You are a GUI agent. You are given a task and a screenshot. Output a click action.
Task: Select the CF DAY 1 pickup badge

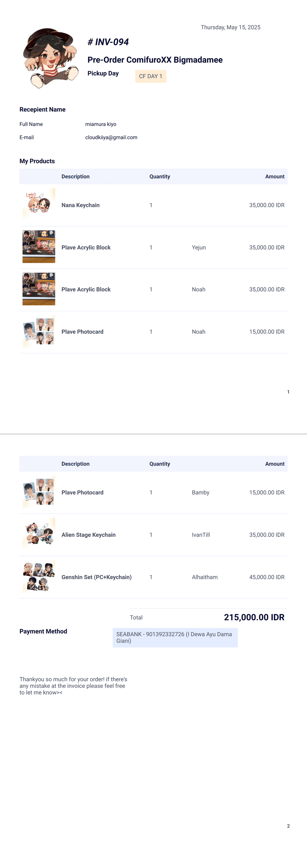pyautogui.click(x=151, y=76)
